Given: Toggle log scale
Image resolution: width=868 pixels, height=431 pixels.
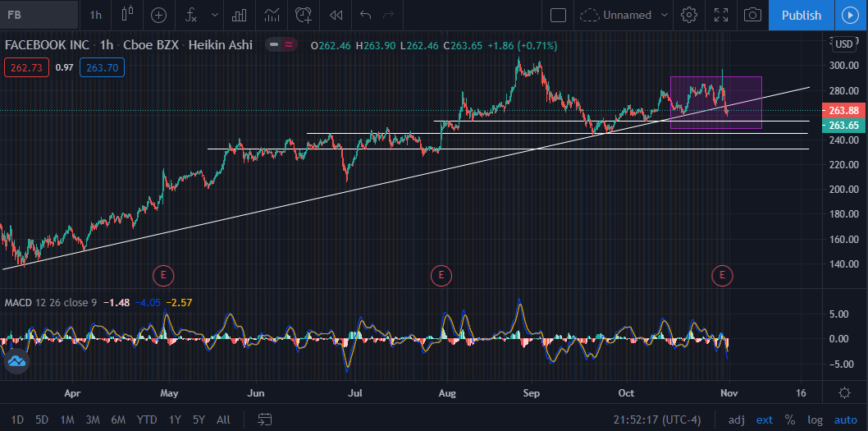Looking at the screenshot, I should (x=815, y=420).
